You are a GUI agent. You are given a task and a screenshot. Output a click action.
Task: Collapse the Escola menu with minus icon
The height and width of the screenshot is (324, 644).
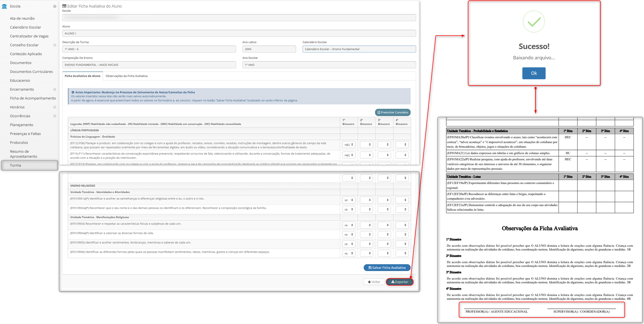tap(55, 6)
